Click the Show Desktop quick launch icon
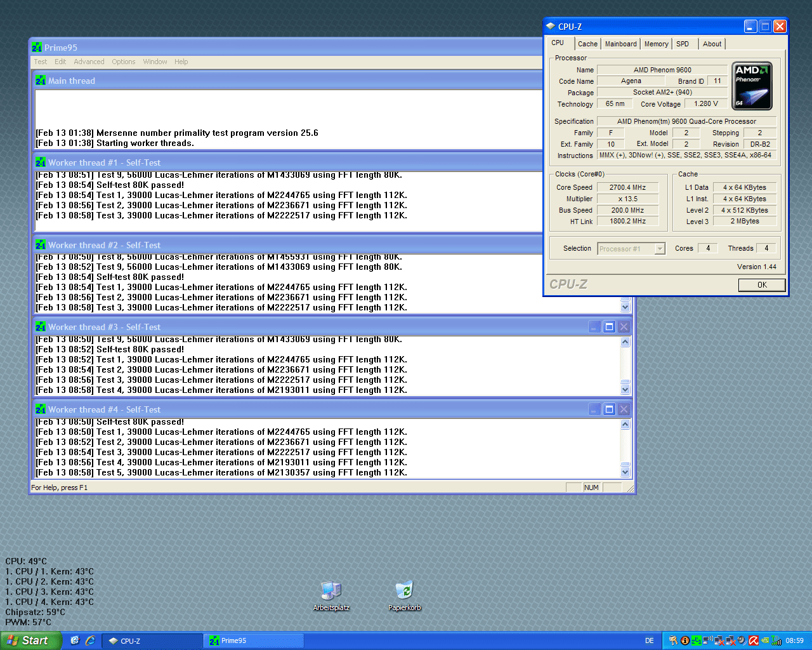The width and height of the screenshot is (812, 650). coord(75,640)
